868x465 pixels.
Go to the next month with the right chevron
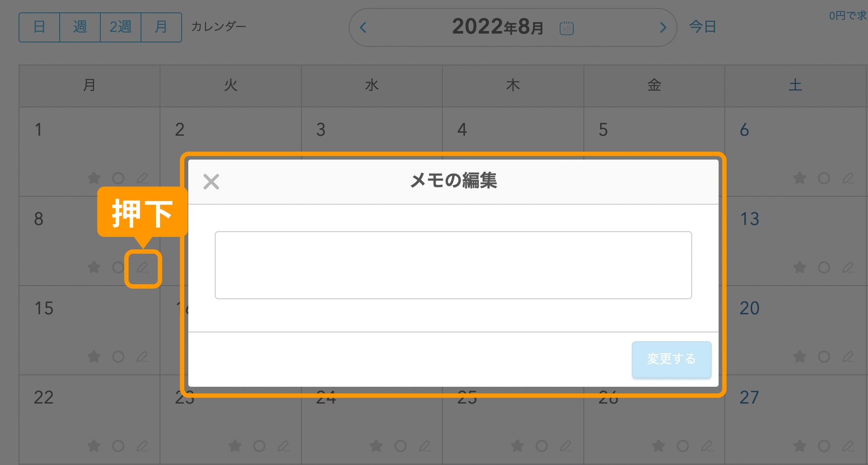point(663,28)
